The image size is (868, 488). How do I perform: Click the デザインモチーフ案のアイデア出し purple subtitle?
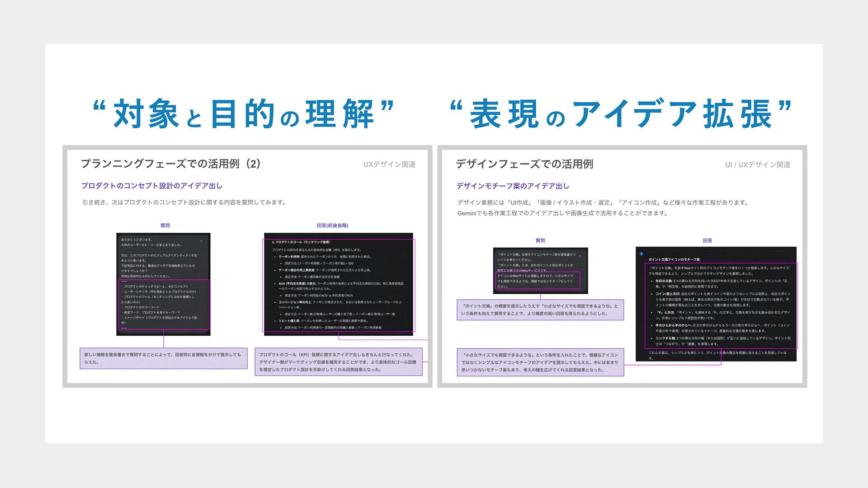pyautogui.click(x=513, y=186)
